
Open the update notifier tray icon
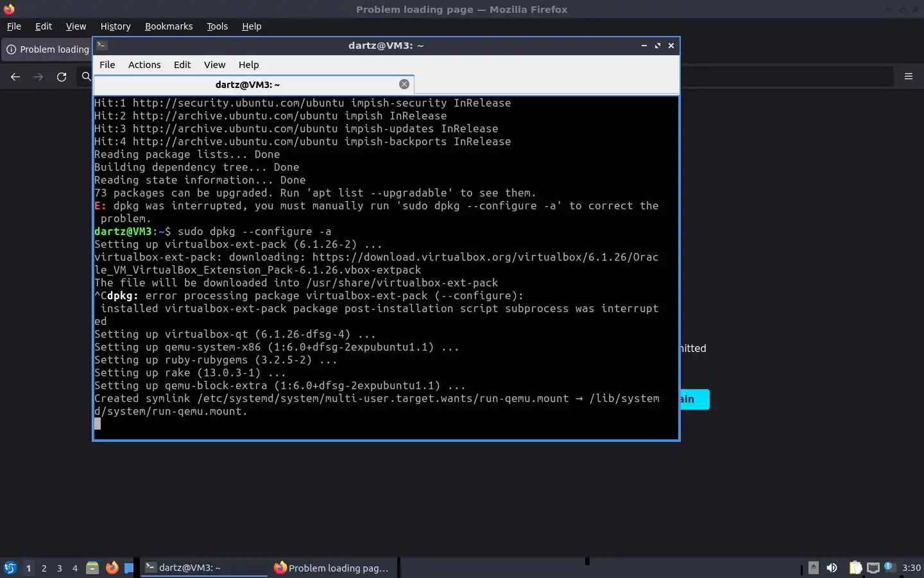889,566
